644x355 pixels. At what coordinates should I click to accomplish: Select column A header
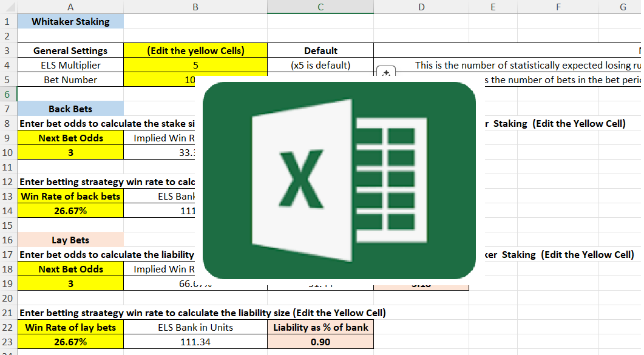[x=70, y=7]
